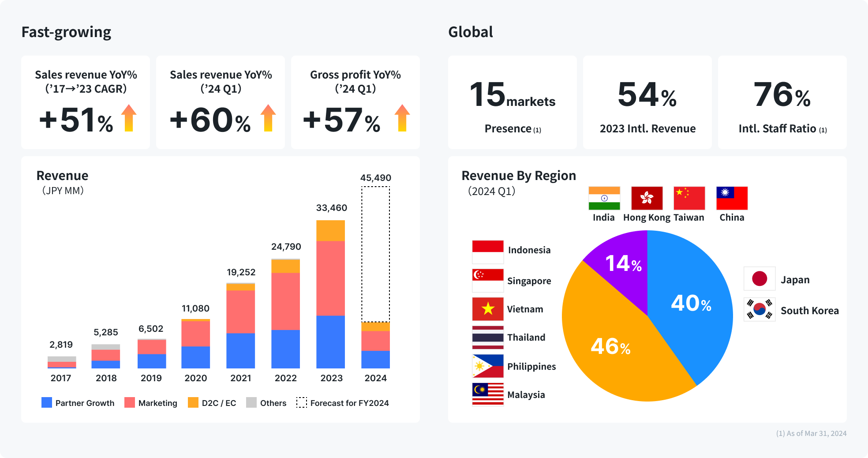868x458 pixels.
Task: Click the Thailand flag icon
Action: click(487, 338)
